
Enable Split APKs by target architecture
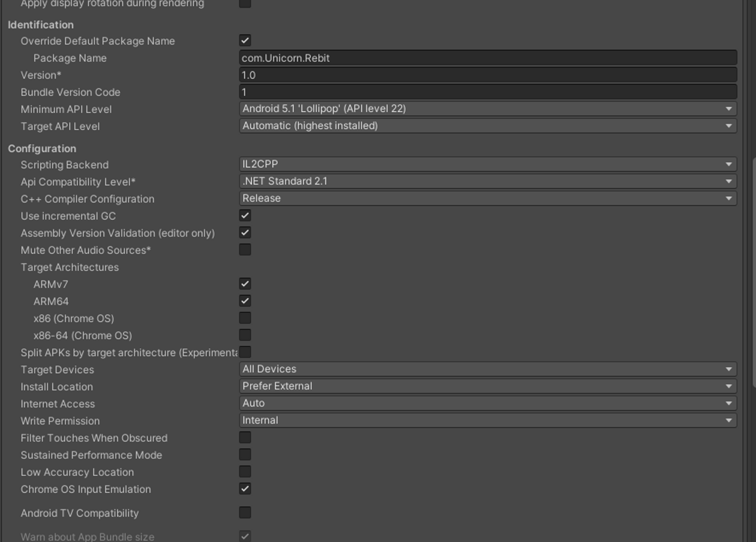(245, 352)
